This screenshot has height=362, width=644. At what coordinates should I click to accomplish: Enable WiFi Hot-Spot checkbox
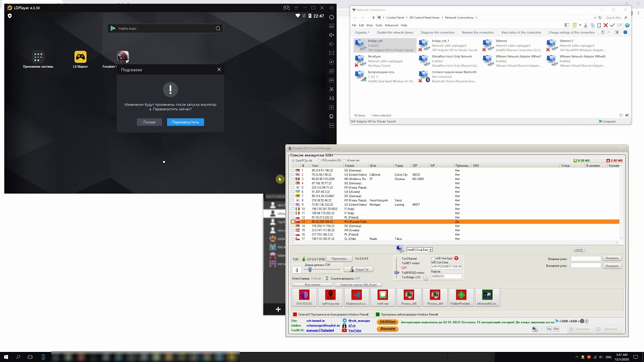[x=433, y=258]
